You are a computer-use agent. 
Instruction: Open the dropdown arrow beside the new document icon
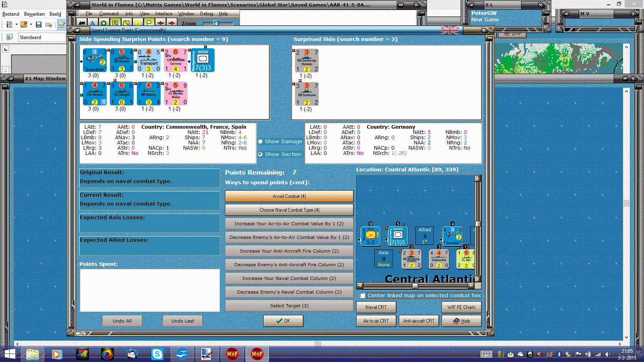(17, 25)
